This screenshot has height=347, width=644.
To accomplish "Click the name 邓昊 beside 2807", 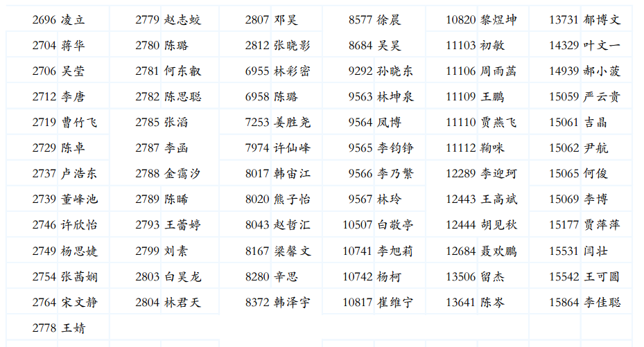I will 286,20.
